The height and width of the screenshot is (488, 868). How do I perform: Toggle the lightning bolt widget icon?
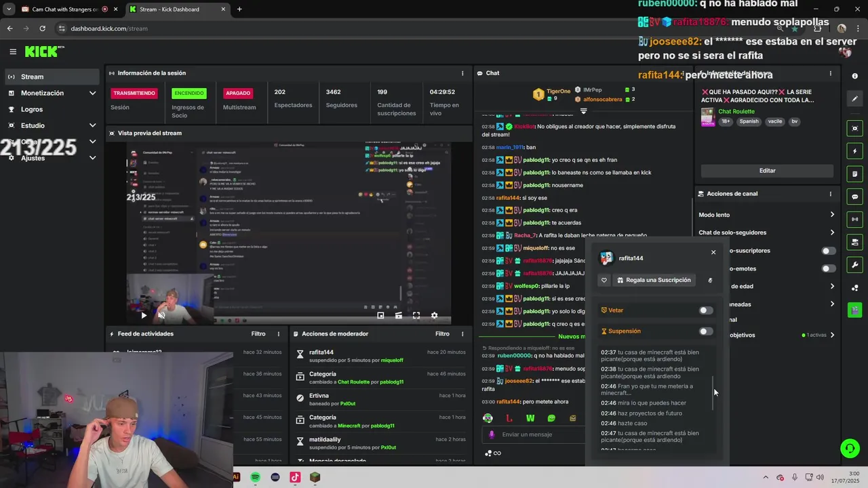click(x=855, y=151)
